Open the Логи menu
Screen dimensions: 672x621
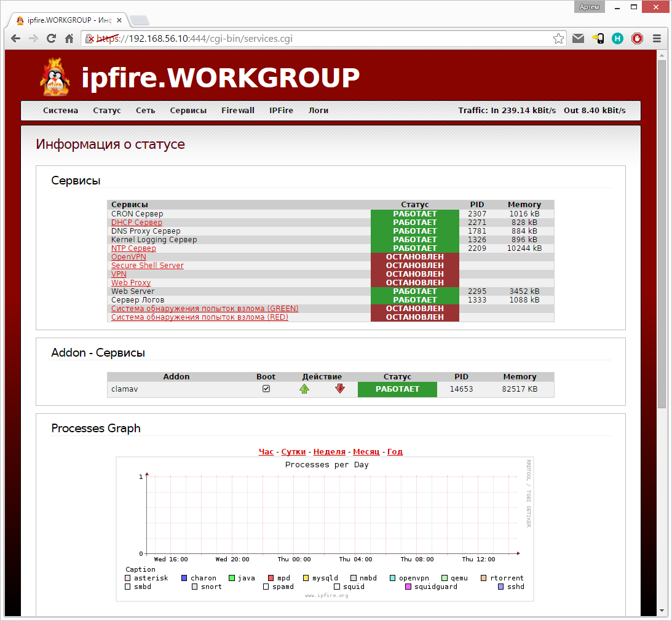[x=318, y=110]
